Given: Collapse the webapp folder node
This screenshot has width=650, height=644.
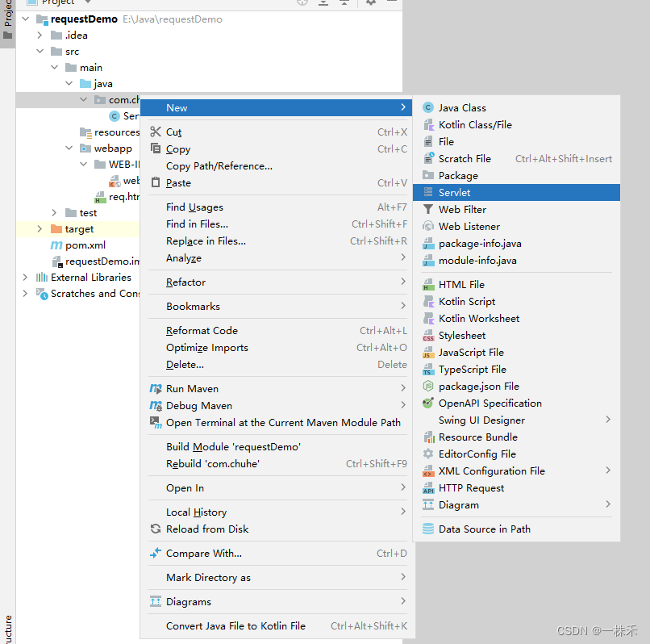Looking at the screenshot, I should [69, 148].
